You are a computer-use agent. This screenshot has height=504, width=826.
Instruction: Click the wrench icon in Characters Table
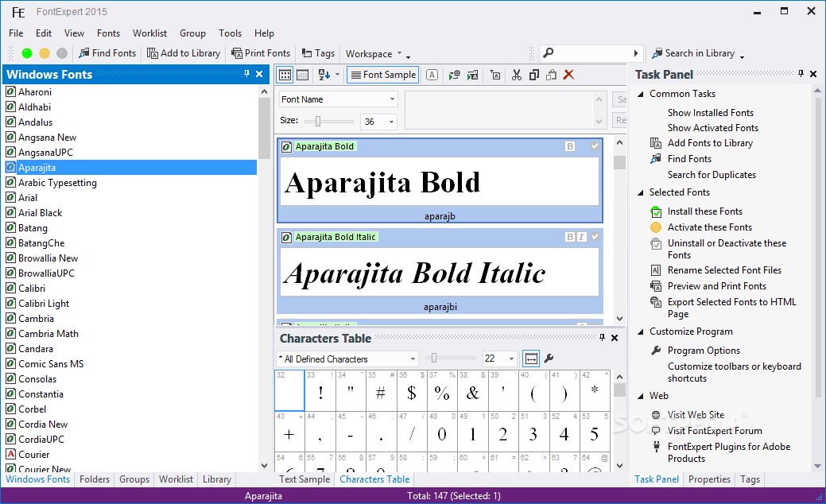[549, 359]
